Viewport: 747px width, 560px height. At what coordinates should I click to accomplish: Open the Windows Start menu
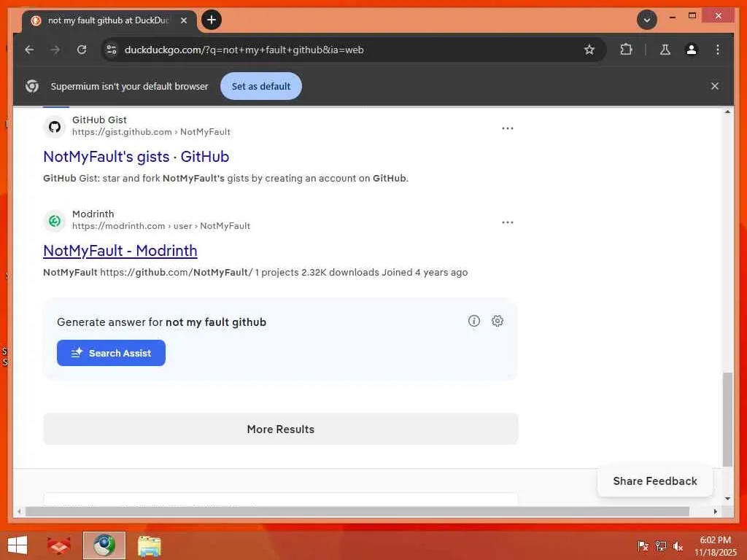18,545
